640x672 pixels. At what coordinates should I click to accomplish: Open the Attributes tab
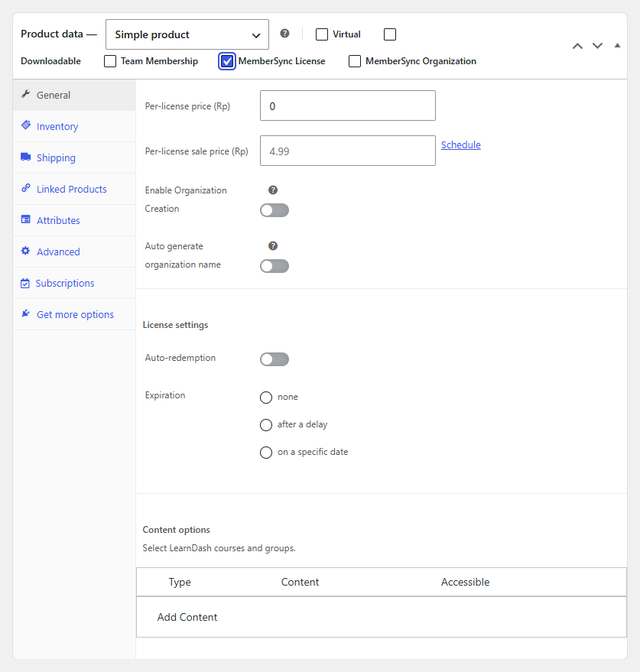(x=74, y=220)
